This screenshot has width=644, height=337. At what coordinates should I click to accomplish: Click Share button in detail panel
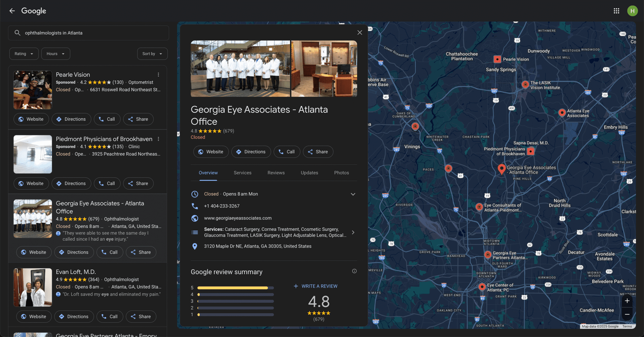pyautogui.click(x=318, y=152)
